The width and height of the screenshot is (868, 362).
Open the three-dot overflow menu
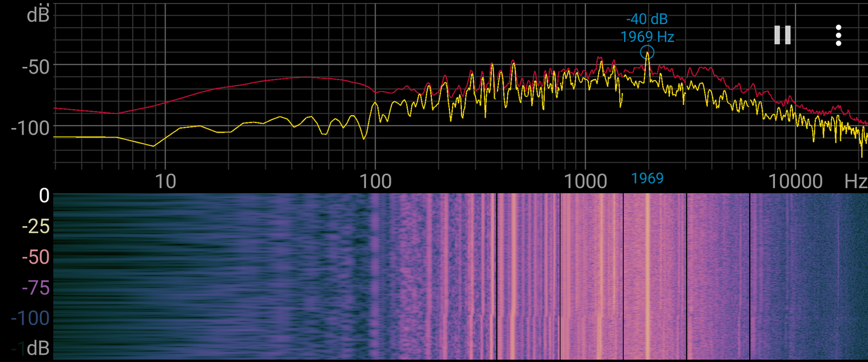pyautogui.click(x=838, y=36)
